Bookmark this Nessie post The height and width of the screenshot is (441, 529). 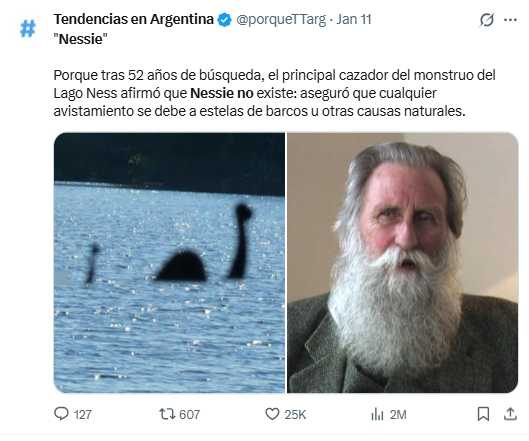[x=483, y=414]
